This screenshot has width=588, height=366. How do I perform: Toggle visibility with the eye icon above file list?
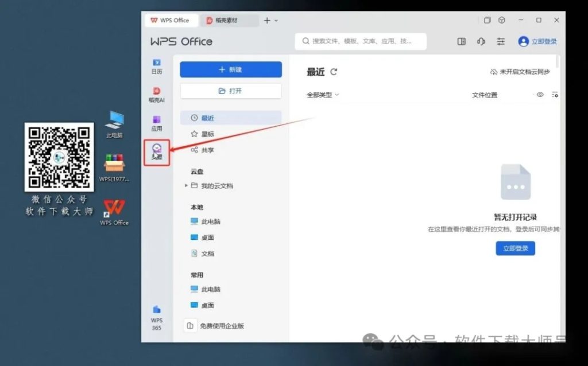pos(539,95)
